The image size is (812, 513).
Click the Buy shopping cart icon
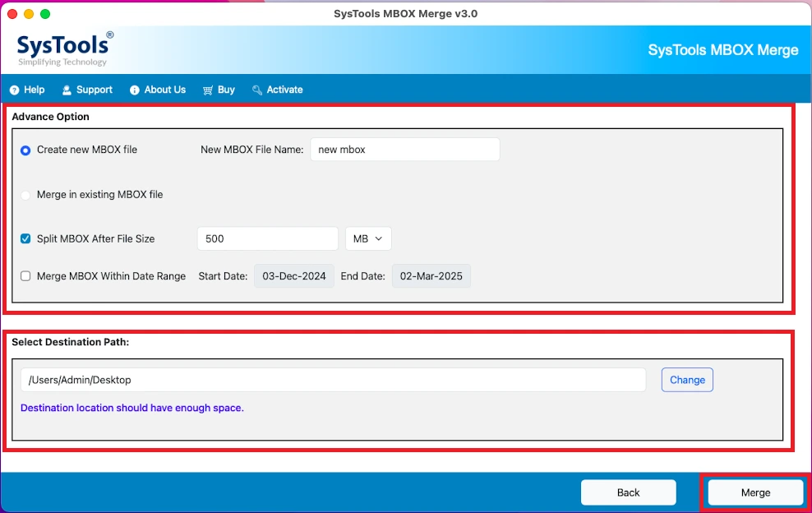coord(208,90)
